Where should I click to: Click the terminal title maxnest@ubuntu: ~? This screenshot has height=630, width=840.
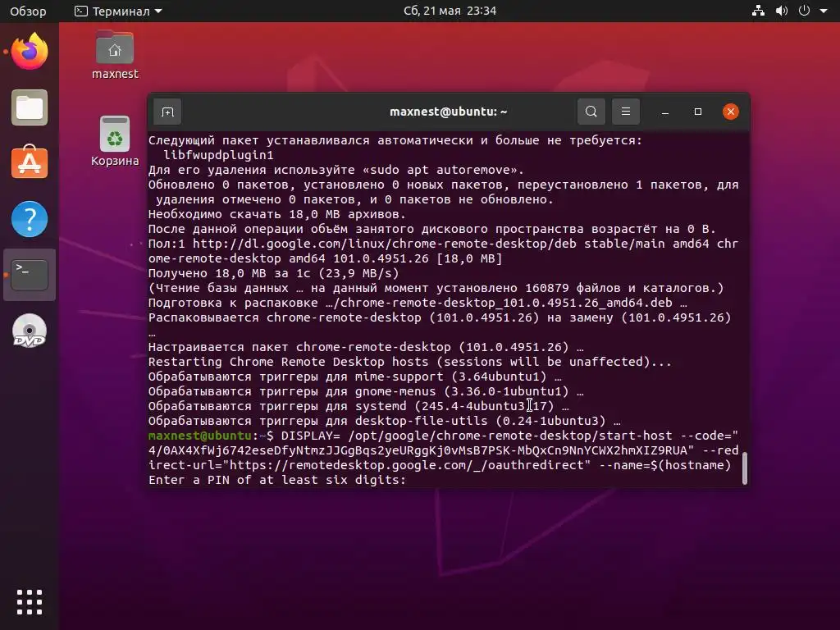click(x=449, y=112)
